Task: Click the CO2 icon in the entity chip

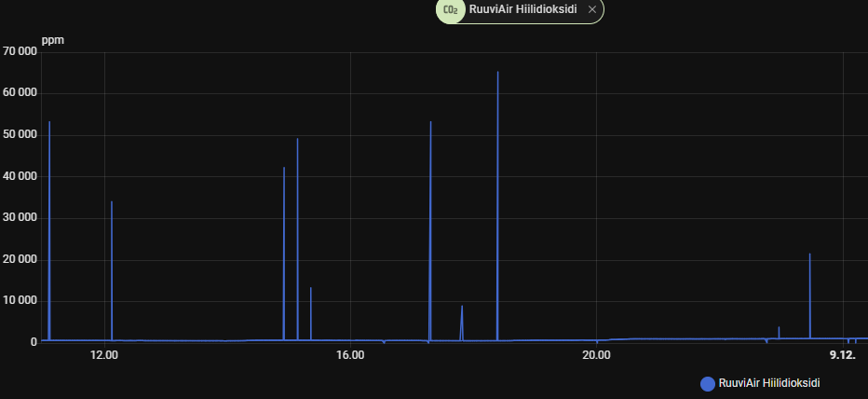Action: tap(450, 10)
